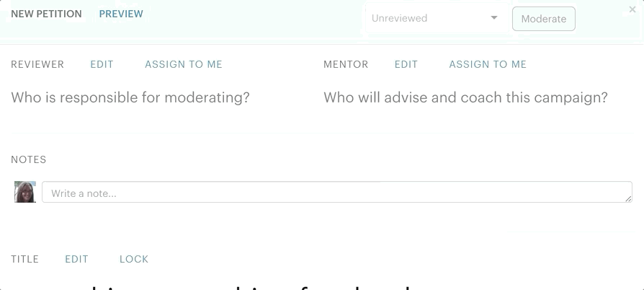Viewport: 644px width, 290px height.
Task: Click EDIT next to the Title heading
Action: [x=76, y=259]
